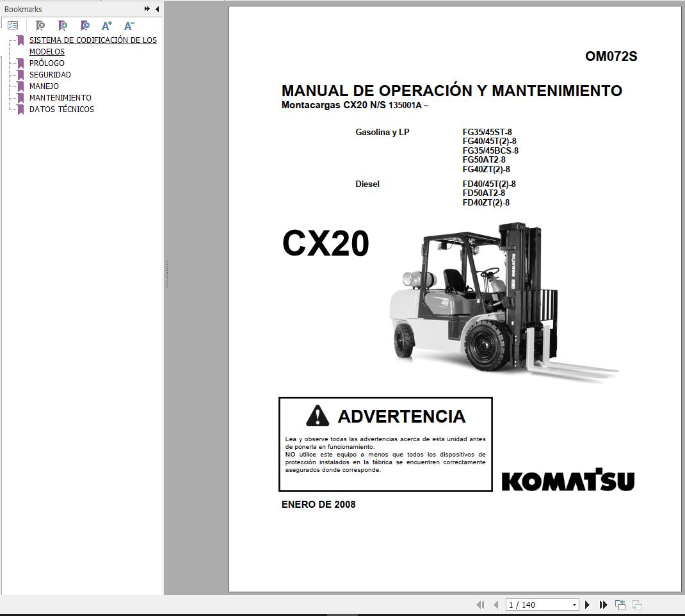Viewport: 685px width, 616px height.
Task: Click model FD40ZT(2)-8 text
Action: 486,202
